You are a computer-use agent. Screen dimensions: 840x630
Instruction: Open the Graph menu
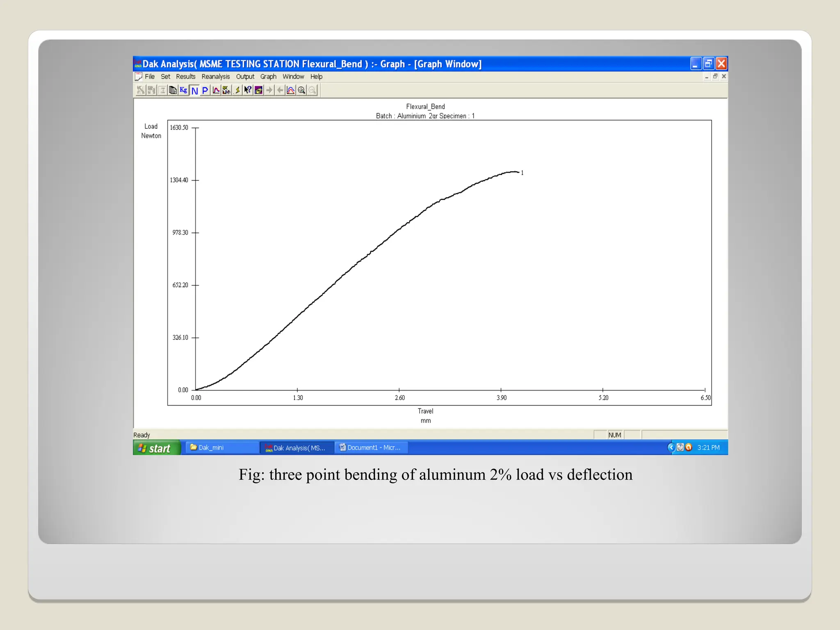(x=268, y=77)
